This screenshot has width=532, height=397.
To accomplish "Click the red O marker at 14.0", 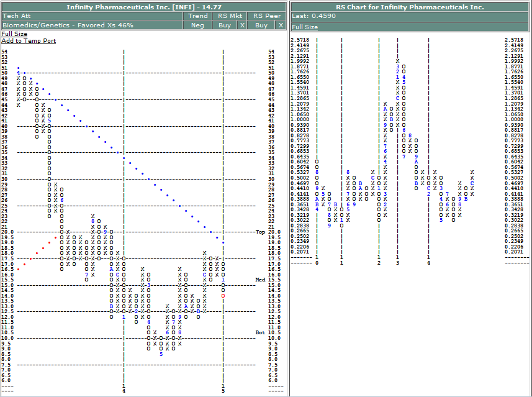I will (x=223, y=296).
